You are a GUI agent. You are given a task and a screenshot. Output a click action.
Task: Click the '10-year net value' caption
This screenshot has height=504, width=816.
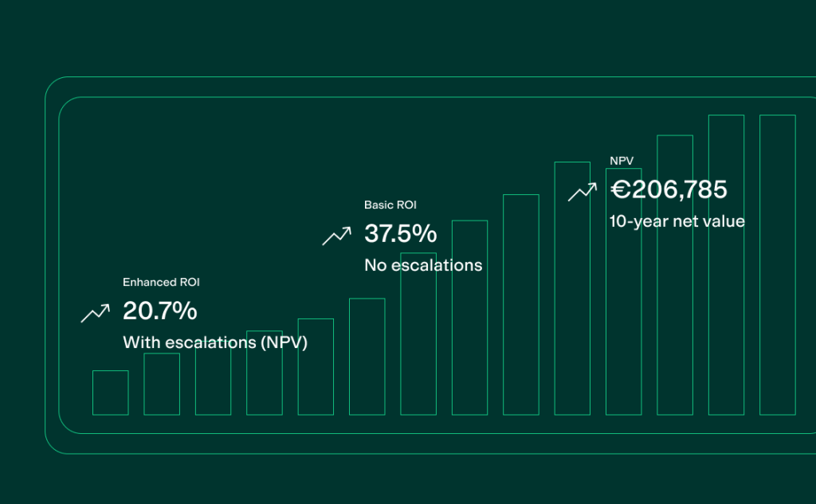[x=677, y=221]
